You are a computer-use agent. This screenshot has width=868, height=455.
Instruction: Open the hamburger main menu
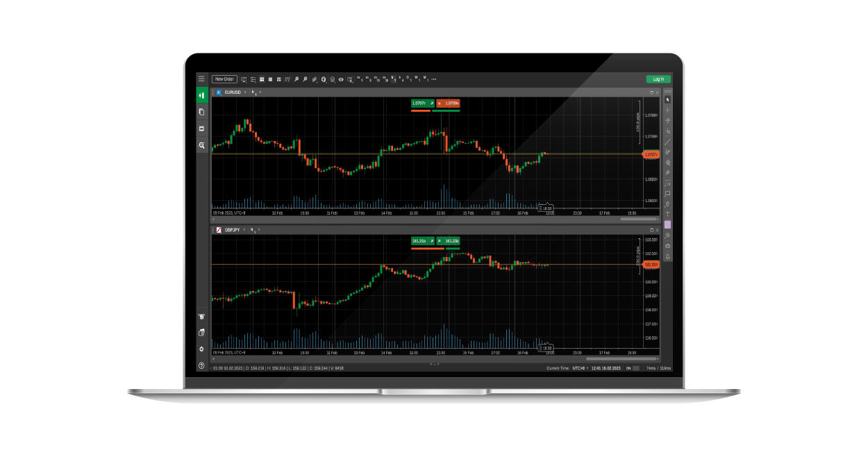[201, 78]
